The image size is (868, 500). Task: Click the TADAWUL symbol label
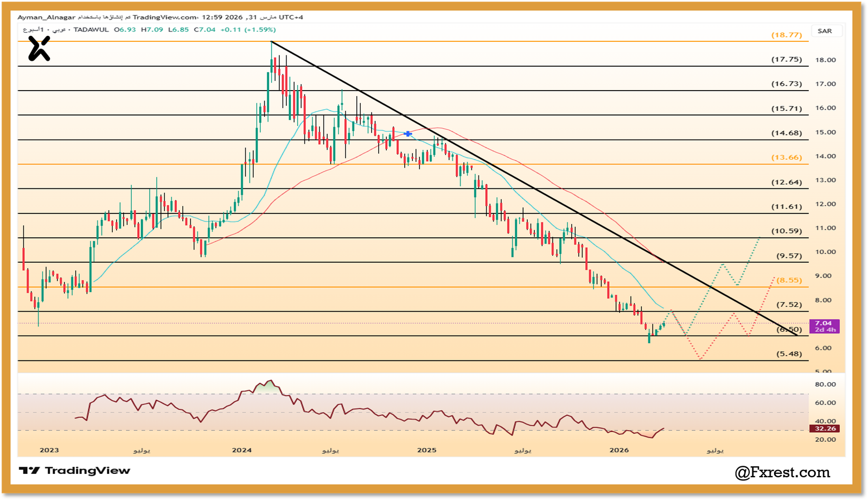(x=91, y=30)
